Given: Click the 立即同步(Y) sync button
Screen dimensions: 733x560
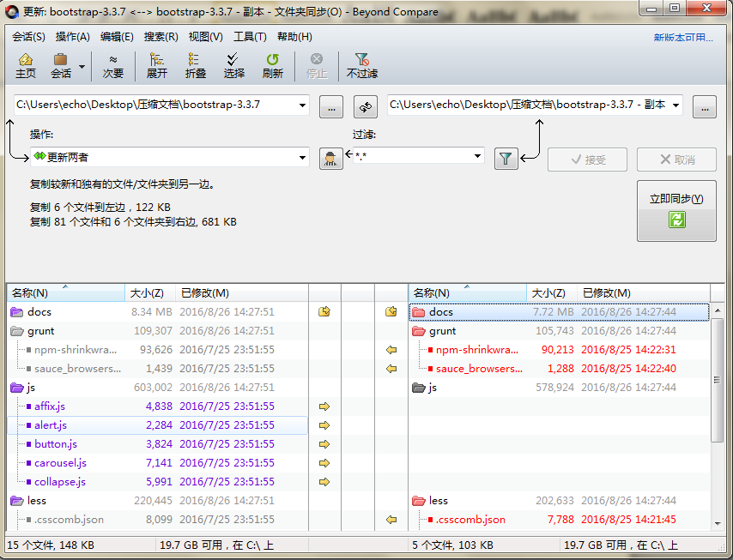Looking at the screenshot, I should tap(676, 211).
